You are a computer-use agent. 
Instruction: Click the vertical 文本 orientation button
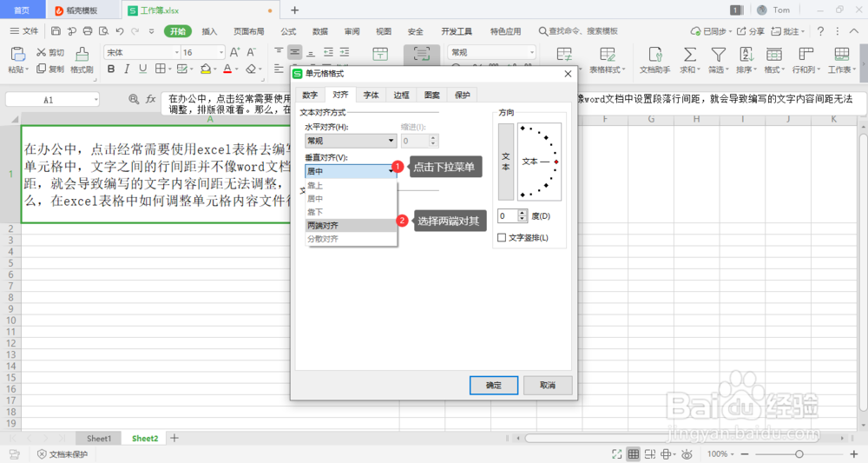[x=506, y=162]
